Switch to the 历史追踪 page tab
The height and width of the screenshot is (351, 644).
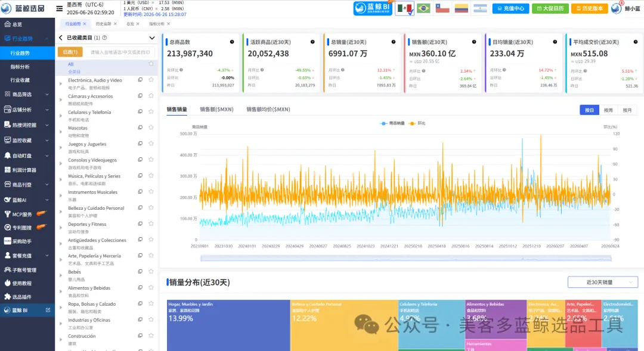point(103,24)
